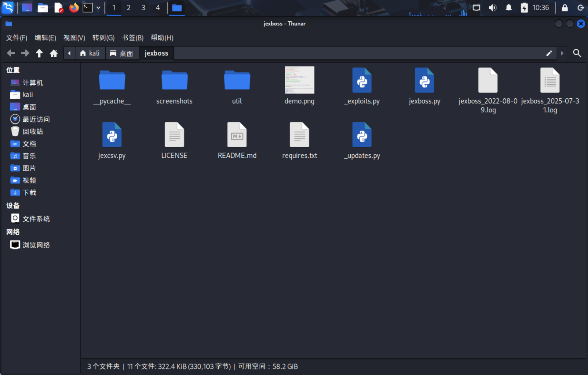Click the search magnifier icon
The width and height of the screenshot is (588, 375).
click(x=577, y=53)
